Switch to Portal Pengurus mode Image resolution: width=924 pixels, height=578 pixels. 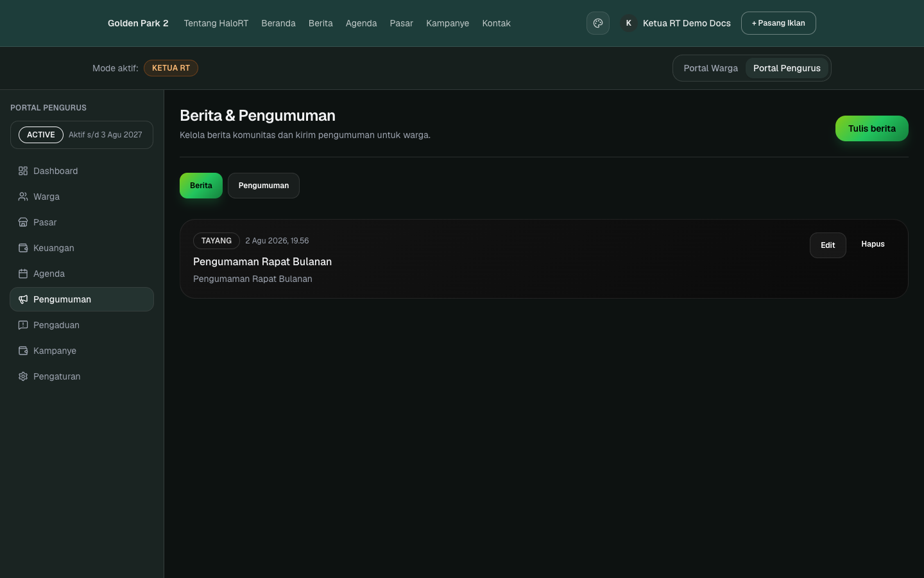point(787,68)
